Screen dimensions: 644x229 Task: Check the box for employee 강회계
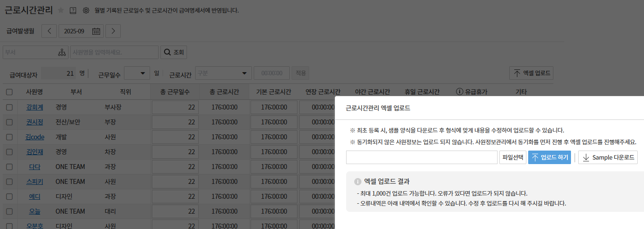click(x=9, y=107)
